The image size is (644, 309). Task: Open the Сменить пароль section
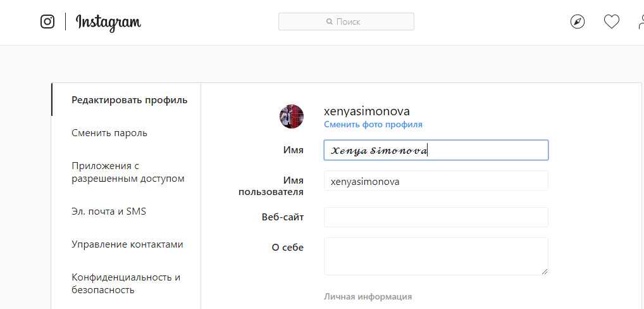[x=109, y=133]
